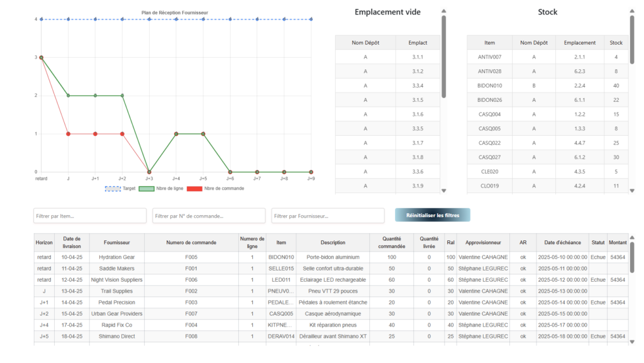Select the Shimano Direct supplier cell
The height and width of the screenshot is (363, 644).
coord(116,337)
